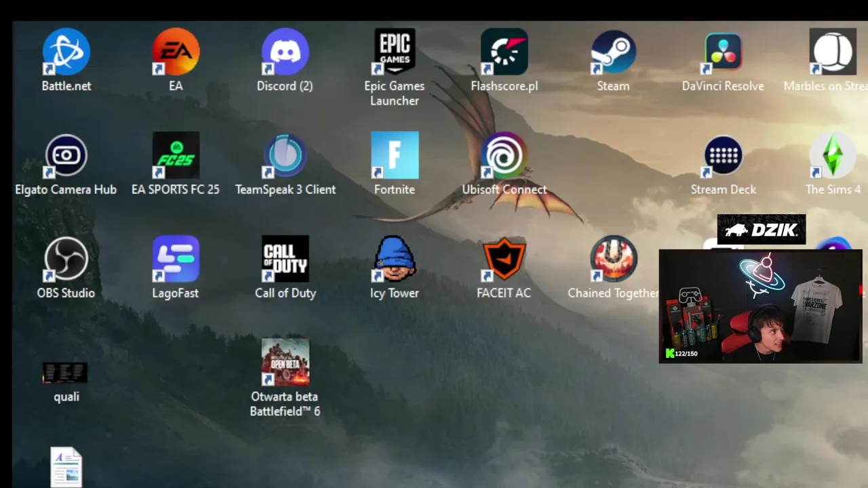868x488 pixels.
Task: Select Marbles on Stream icon
Action: click(x=833, y=52)
